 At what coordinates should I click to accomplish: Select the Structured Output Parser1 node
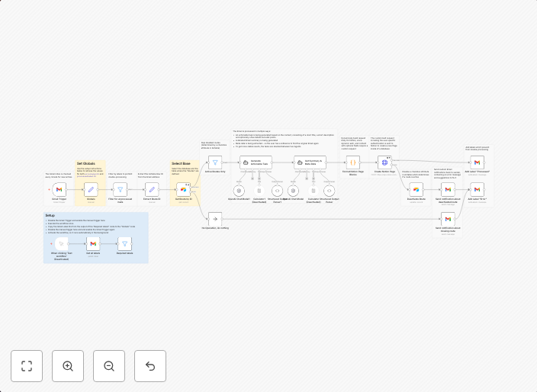click(277, 191)
